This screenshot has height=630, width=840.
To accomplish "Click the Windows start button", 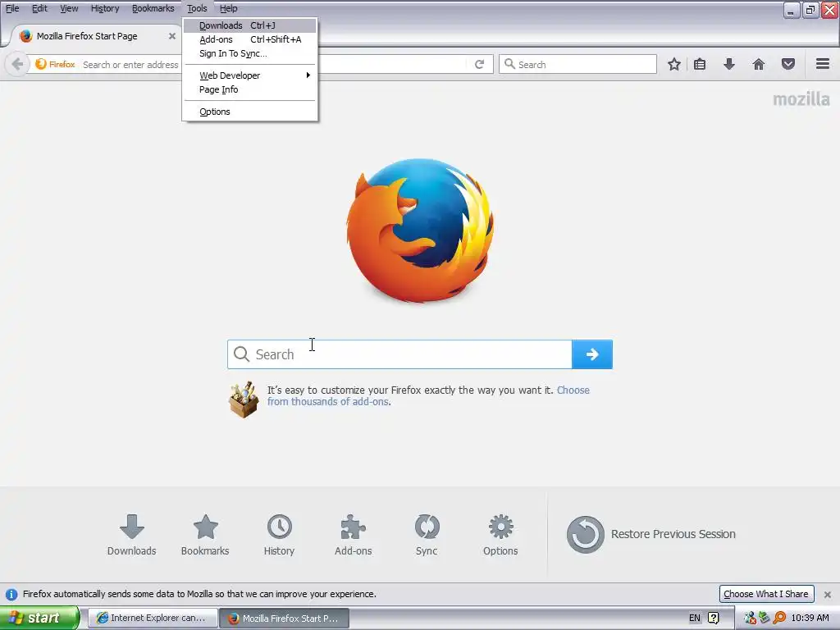I will pos(39,618).
